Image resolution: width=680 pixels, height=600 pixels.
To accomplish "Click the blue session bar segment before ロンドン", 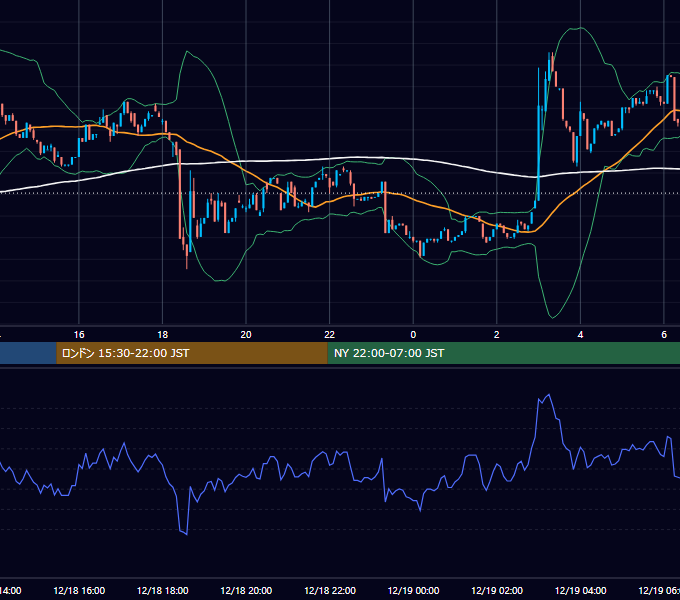I will [28, 353].
